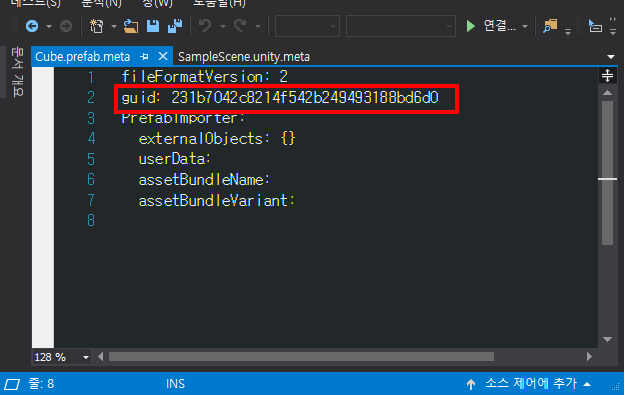
Task: Click line number 8 in the gutter
Action: click(x=91, y=221)
